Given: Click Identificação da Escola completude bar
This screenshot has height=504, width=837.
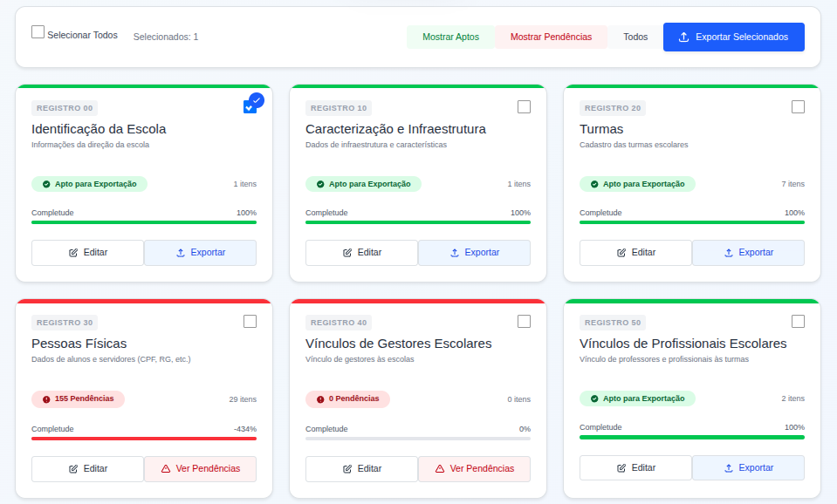Looking at the screenshot, I should tap(144, 222).
